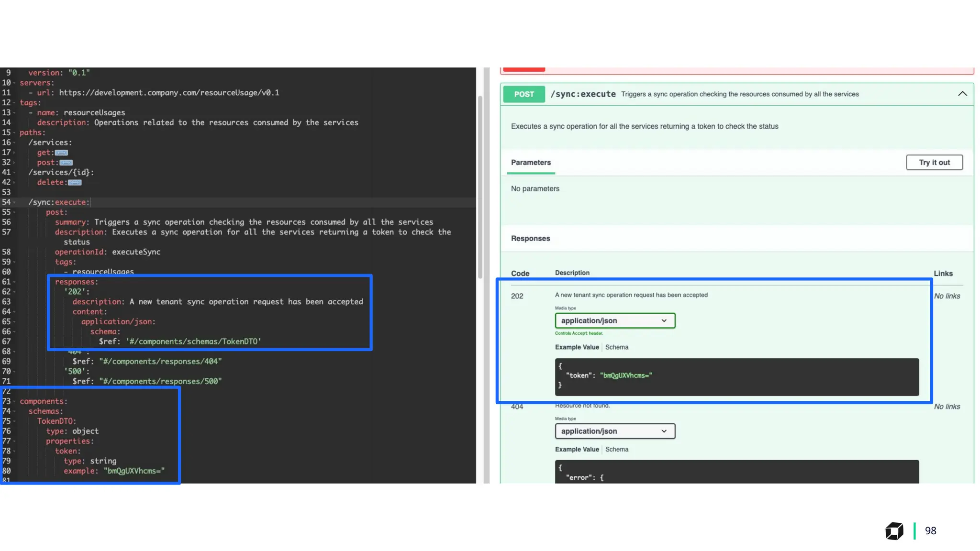Toggle fold arrow at line 54 /sync:execute
The height and width of the screenshot is (551, 980).
point(14,202)
